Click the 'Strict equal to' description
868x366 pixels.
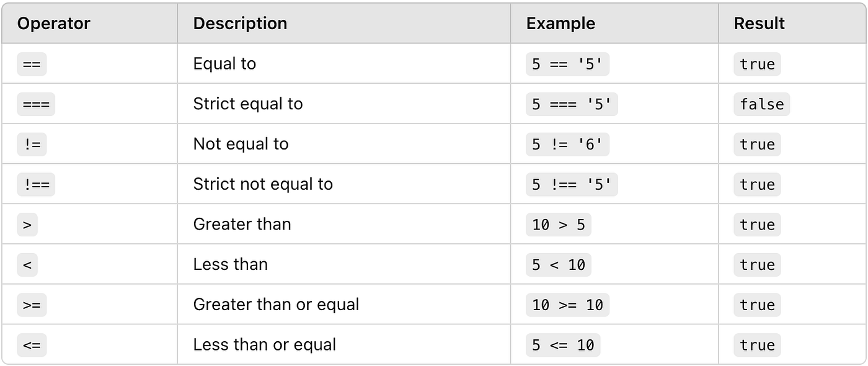pyautogui.click(x=248, y=104)
